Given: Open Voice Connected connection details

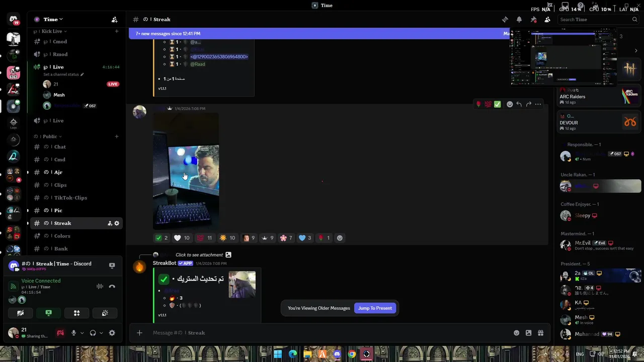Looking at the screenshot, I should pyautogui.click(x=41, y=281).
